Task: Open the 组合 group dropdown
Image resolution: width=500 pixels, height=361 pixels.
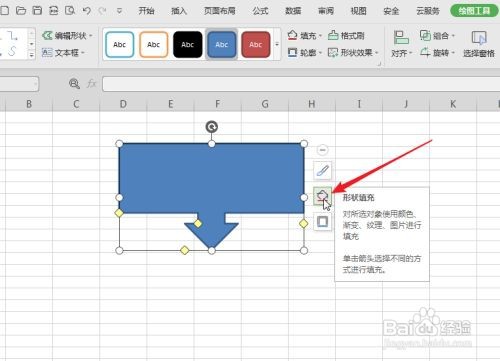Action: [x=437, y=35]
